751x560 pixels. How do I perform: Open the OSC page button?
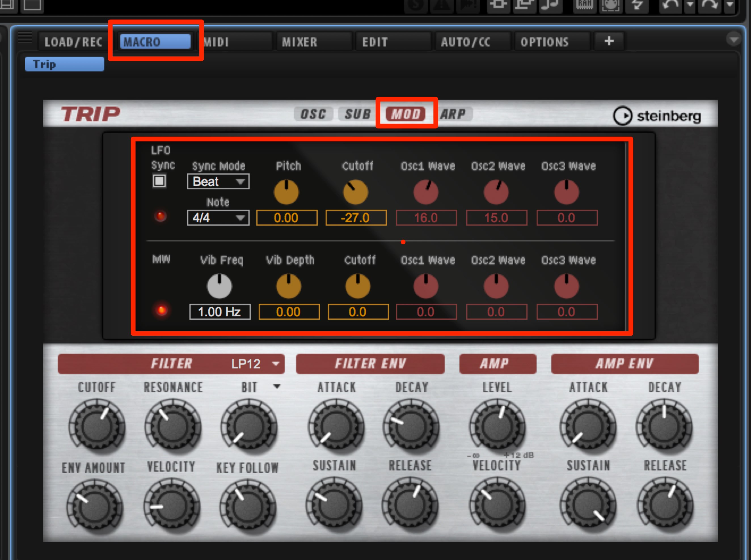(x=313, y=114)
